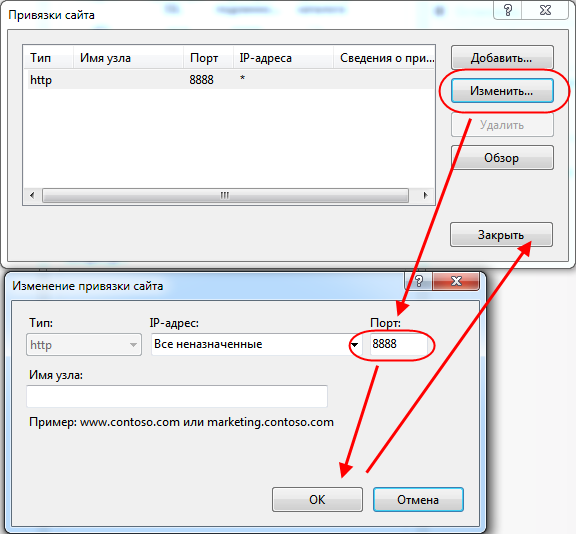Screen dimensions: 576x534
Task: Click help icon in Изменение привязки сайта dialog
Action: click(x=419, y=281)
